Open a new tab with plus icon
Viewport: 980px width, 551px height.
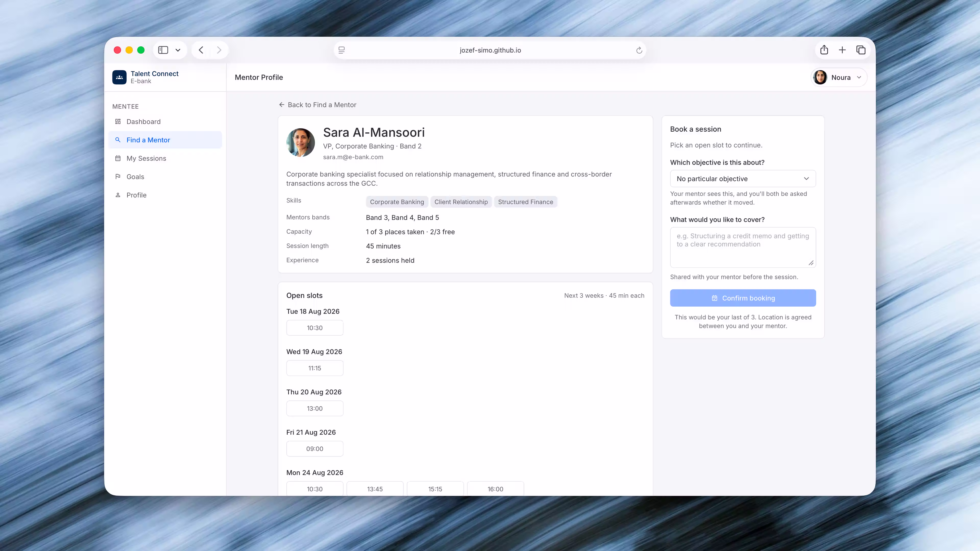tap(842, 50)
